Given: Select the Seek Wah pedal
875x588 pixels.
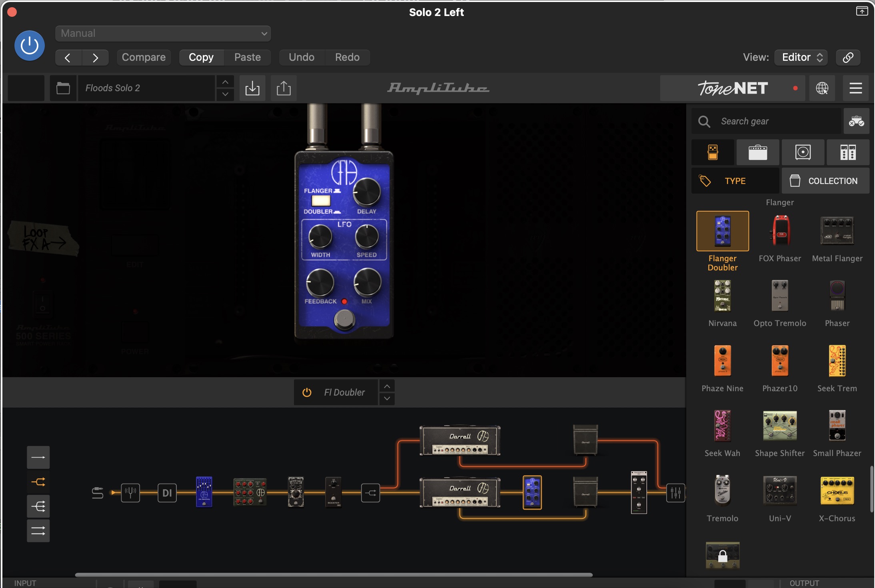Looking at the screenshot, I should click(723, 426).
